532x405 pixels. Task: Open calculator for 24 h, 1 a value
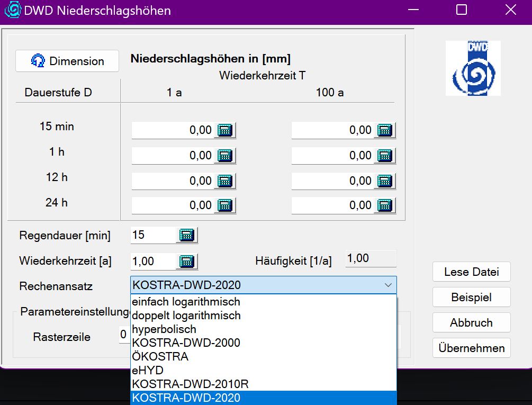(225, 205)
